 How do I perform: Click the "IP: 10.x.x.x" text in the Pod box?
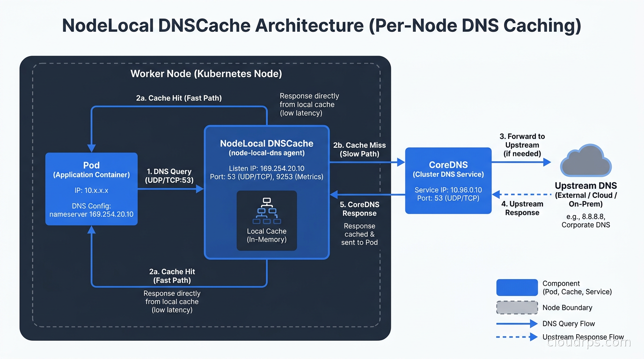[91, 191]
